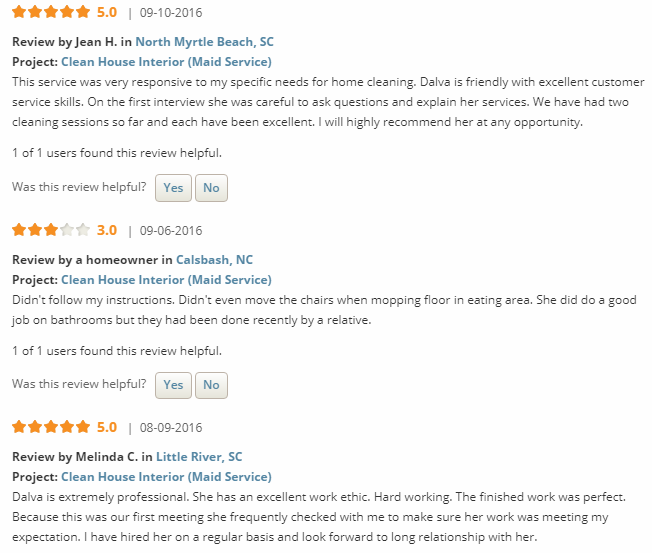Open Melinda C.'s Clean House Interior project link
This screenshot has width=652, height=553.
click(166, 477)
